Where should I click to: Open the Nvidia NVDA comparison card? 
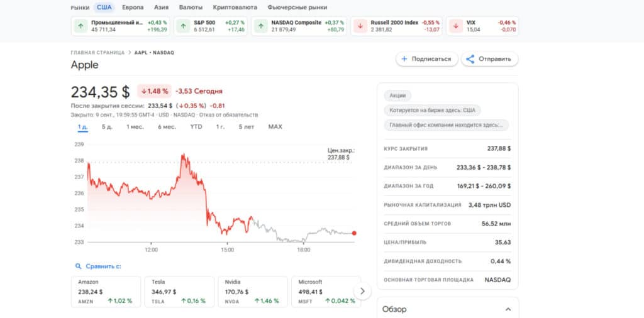(x=253, y=292)
